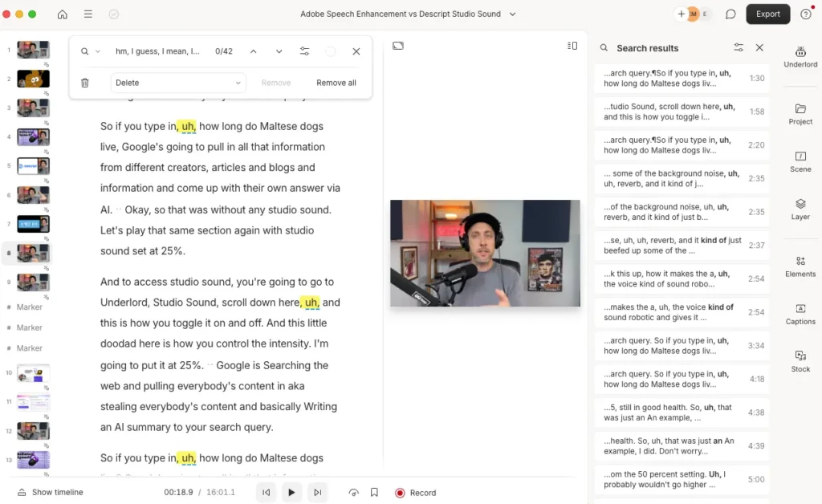822x504 pixels.
Task: Open search result at 2:37
Action: pyautogui.click(x=682, y=246)
